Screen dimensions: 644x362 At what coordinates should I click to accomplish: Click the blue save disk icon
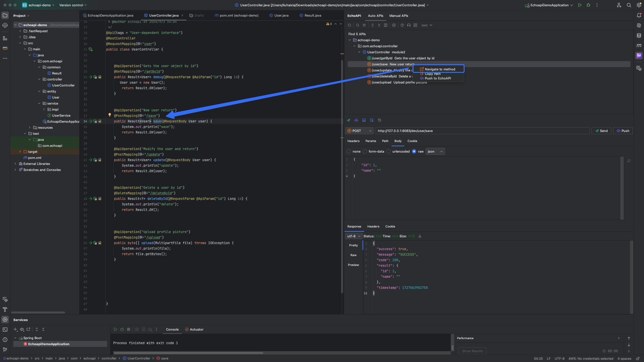point(364,120)
